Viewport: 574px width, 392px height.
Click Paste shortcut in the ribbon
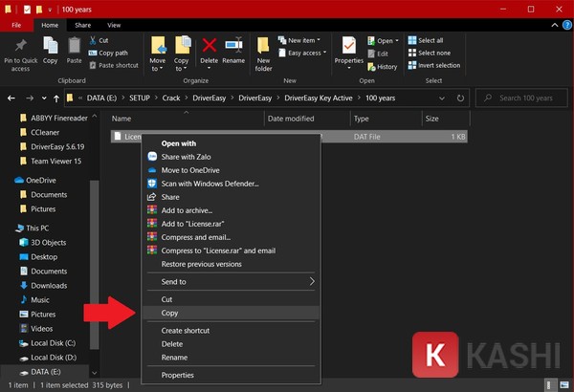pyautogui.click(x=114, y=66)
